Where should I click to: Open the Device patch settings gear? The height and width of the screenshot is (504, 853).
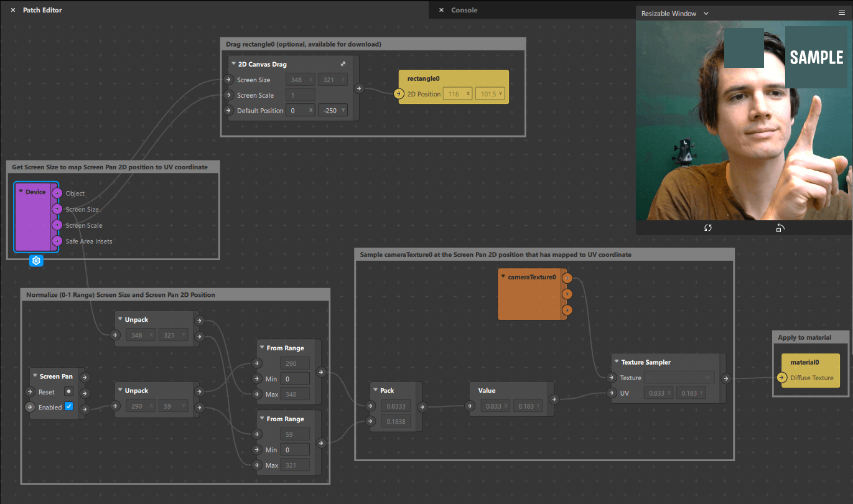pos(36,261)
